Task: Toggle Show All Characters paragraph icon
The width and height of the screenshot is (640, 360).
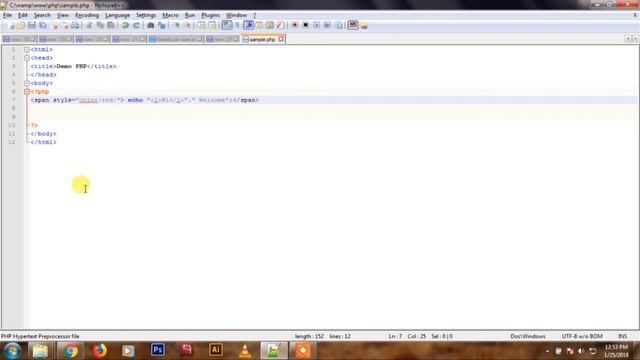Action: [x=238, y=26]
